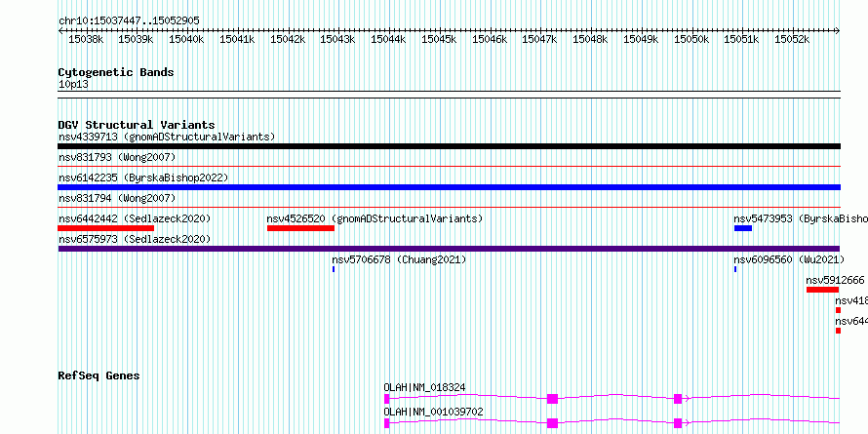Image resolution: width=868 pixels, height=434 pixels.
Task: Click the blue nsv6142235 variant bar
Action: point(449,187)
